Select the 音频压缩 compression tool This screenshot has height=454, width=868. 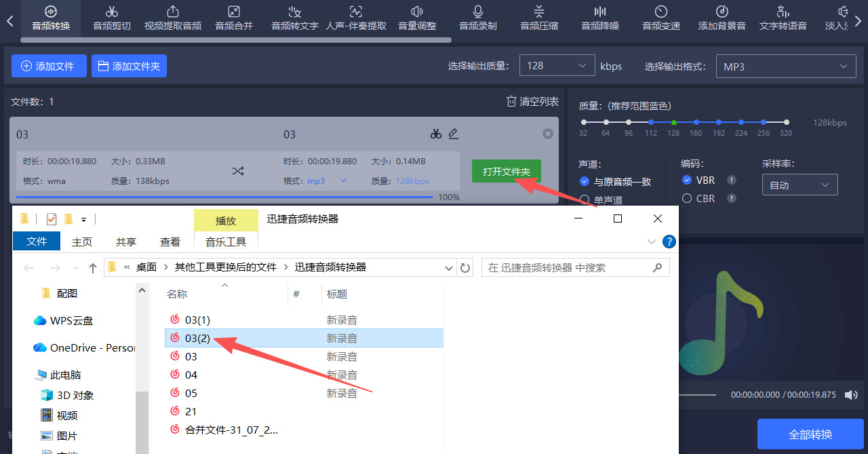(x=539, y=18)
